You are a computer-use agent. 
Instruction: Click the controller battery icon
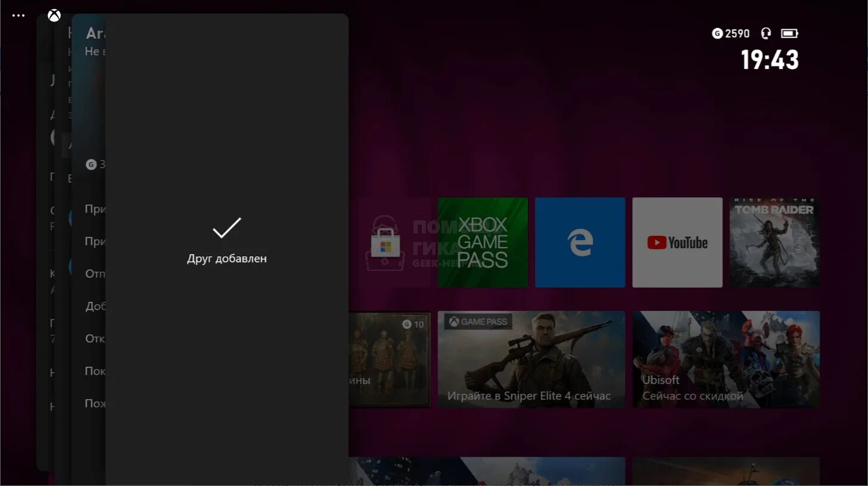click(789, 33)
